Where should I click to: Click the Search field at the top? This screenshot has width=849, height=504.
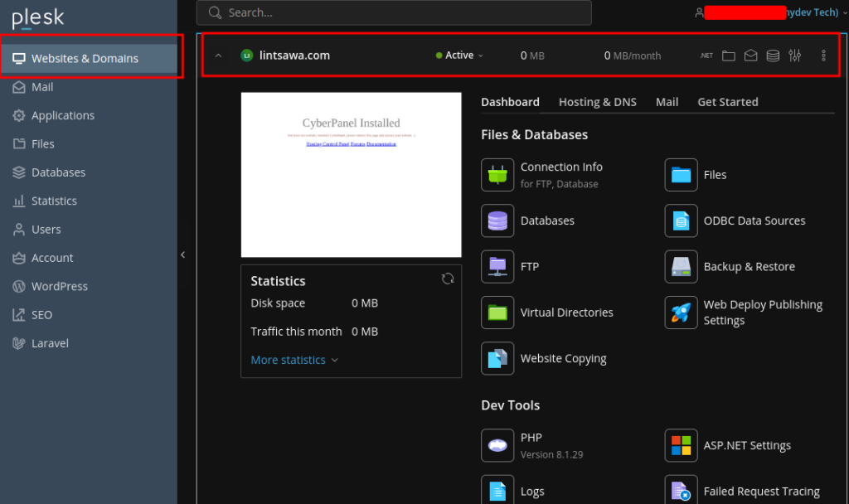tap(394, 12)
